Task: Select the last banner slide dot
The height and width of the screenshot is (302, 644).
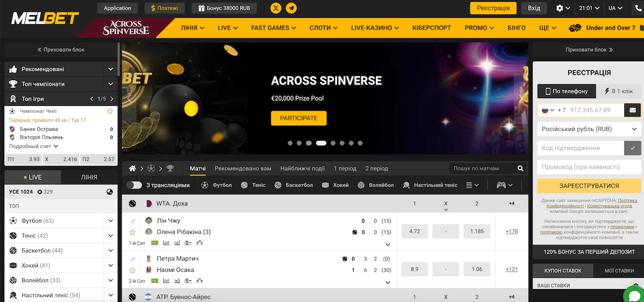Action: click(360, 143)
